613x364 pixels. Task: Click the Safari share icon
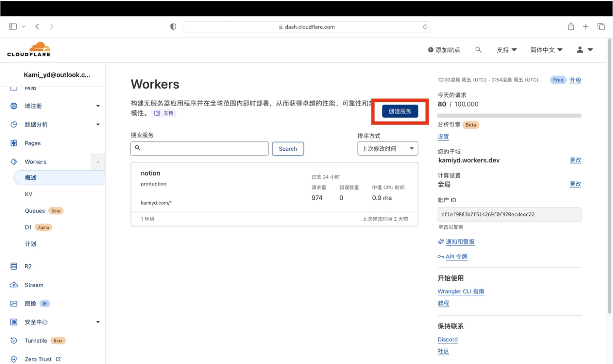(x=571, y=27)
